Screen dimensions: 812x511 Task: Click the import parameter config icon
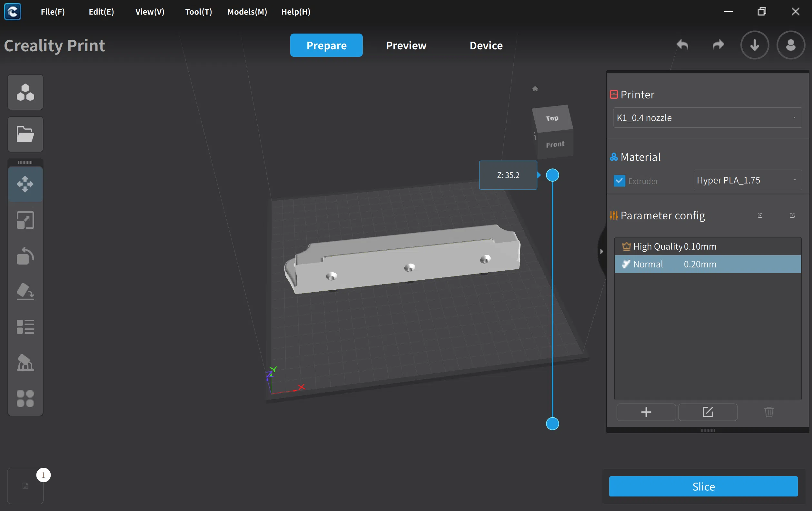pyautogui.click(x=760, y=215)
